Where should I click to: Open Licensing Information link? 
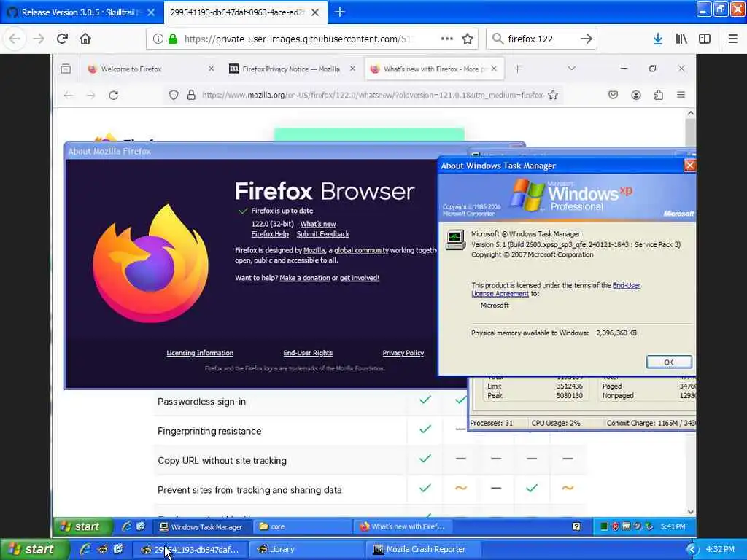pos(200,353)
